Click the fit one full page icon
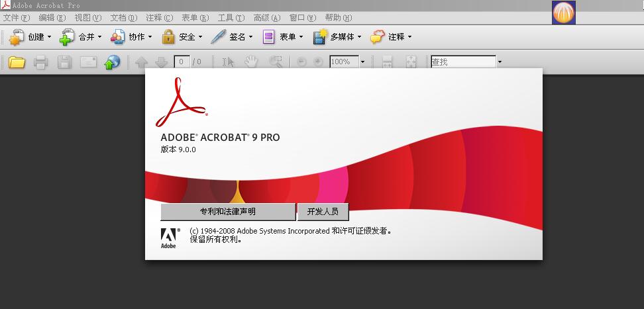The height and width of the screenshot is (309, 644). click(411, 62)
